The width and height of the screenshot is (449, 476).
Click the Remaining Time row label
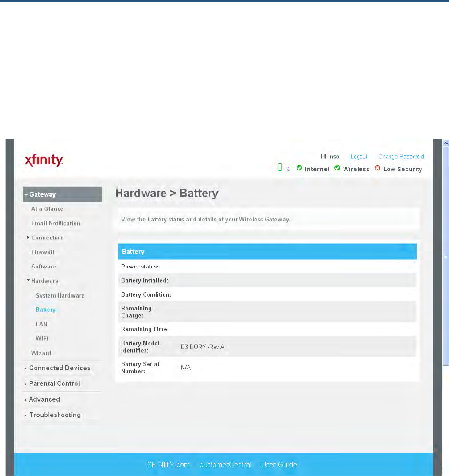144,329
